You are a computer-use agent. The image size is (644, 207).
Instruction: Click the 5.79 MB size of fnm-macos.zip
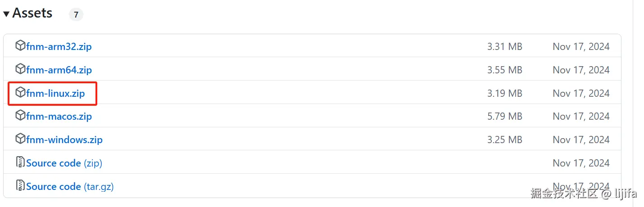tap(504, 116)
